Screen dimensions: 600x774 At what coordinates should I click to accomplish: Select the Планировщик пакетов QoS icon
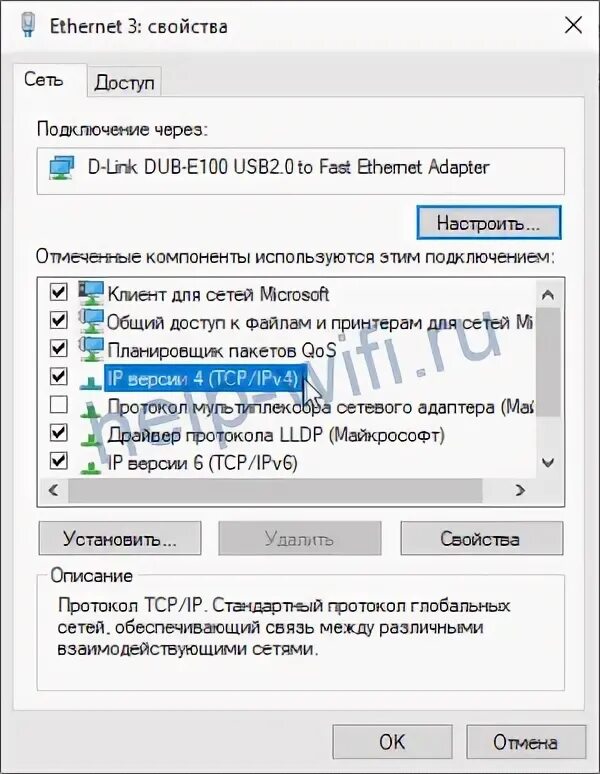pos(91,349)
